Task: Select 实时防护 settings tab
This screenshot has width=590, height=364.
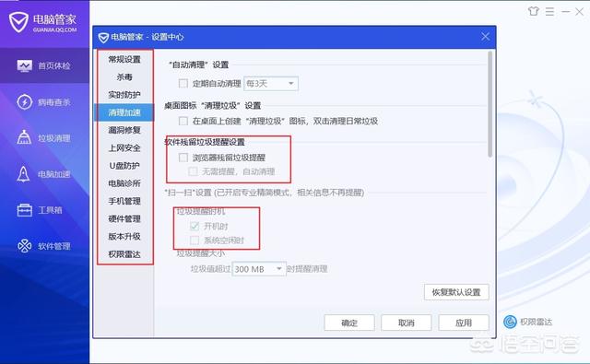Action: coord(124,95)
